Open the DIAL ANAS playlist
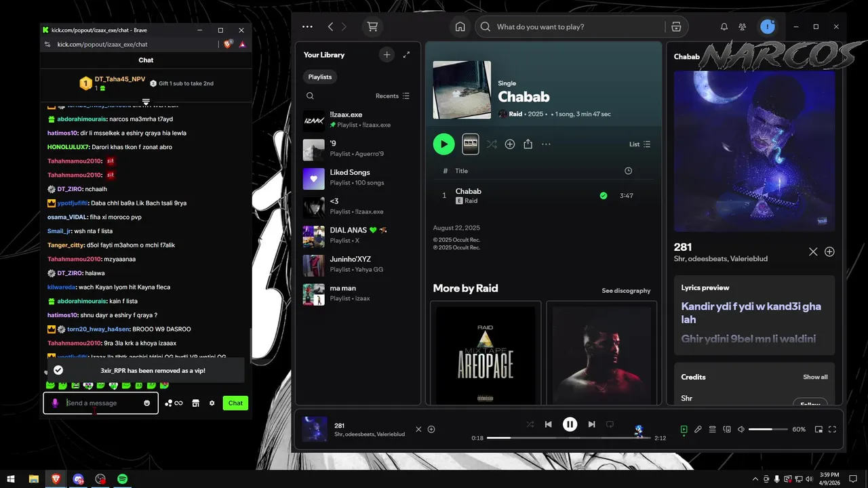 (x=358, y=235)
